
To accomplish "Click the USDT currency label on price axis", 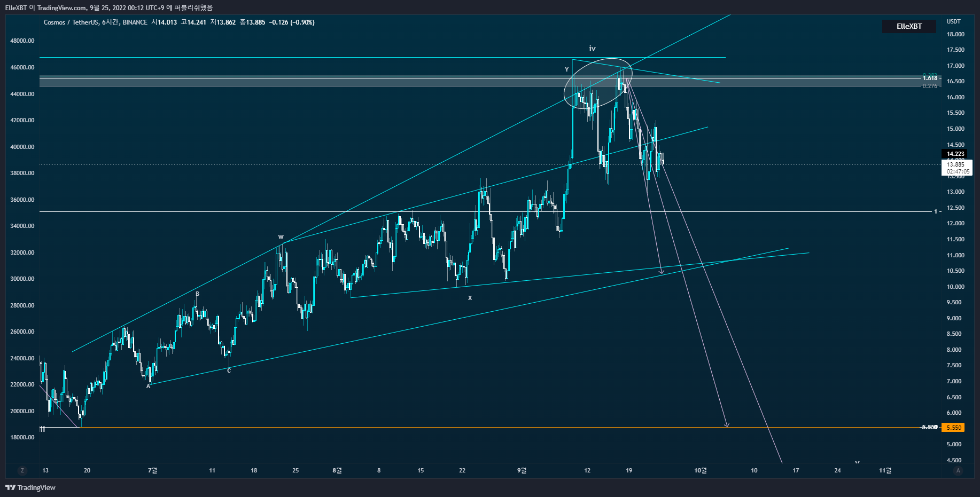I will [954, 21].
